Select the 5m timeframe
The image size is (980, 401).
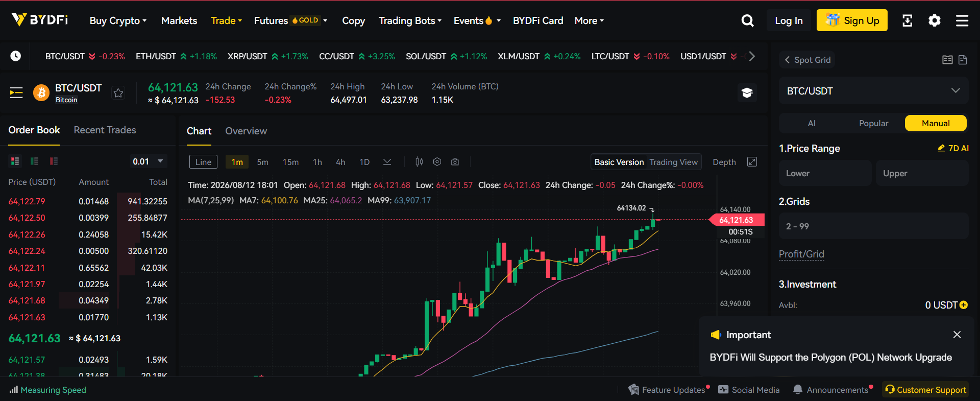[x=262, y=162]
